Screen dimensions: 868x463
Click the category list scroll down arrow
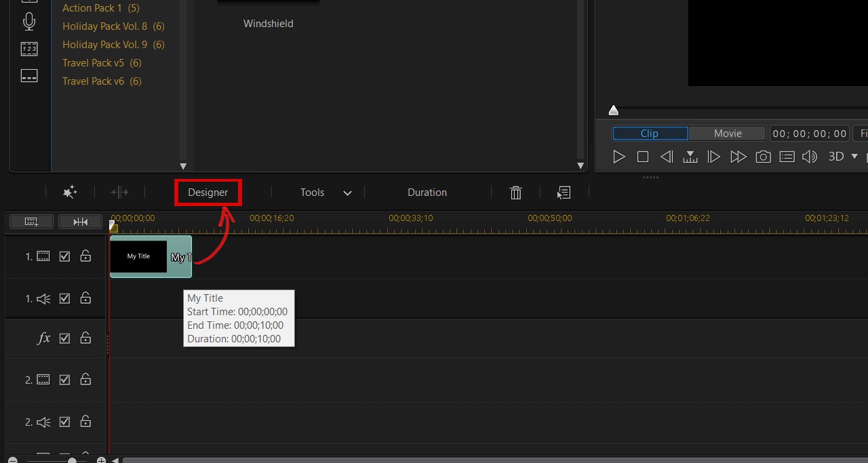click(183, 165)
